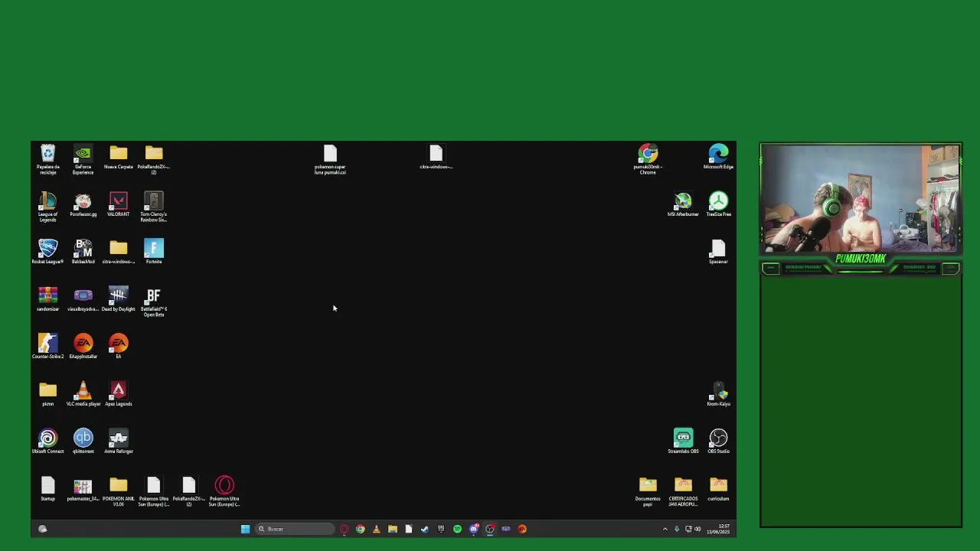The image size is (980, 551).
Task: Launch Dead by Daylight shortcut
Action: (118, 299)
